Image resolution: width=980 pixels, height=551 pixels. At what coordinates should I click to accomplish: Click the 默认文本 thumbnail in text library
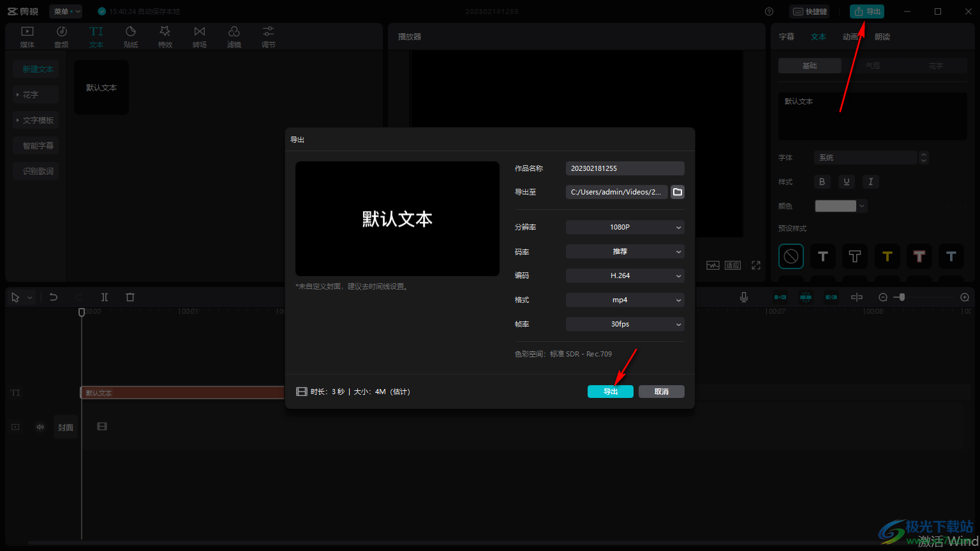101,87
